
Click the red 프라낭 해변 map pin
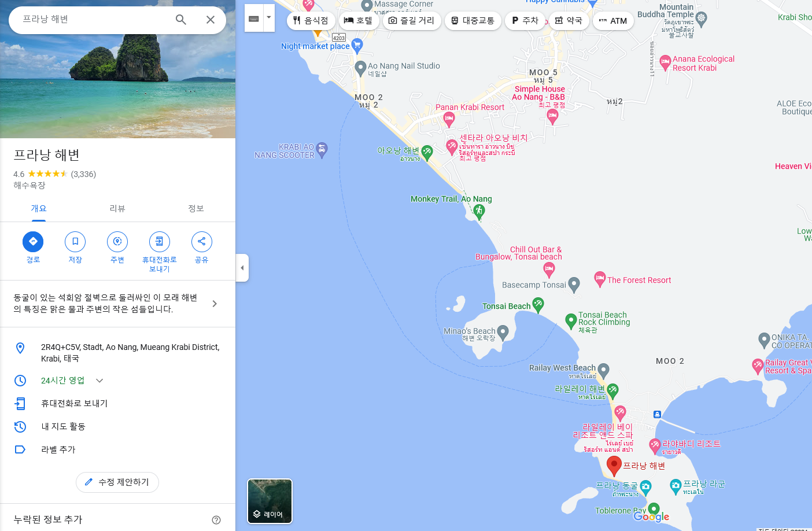click(x=614, y=466)
